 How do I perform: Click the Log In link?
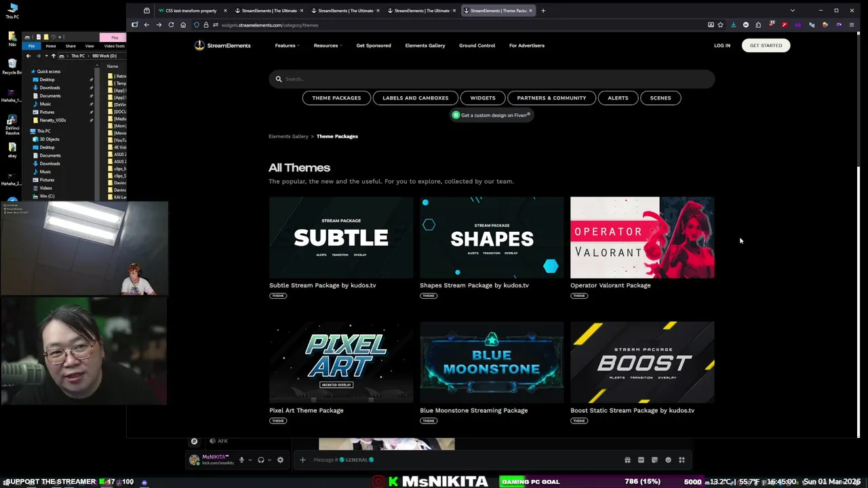point(722,45)
